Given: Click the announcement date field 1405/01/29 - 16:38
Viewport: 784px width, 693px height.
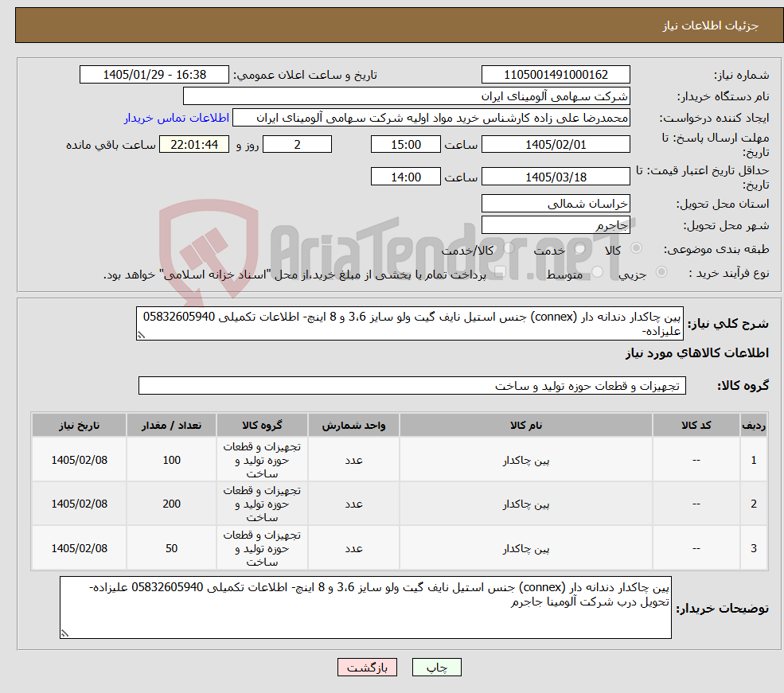Looking at the screenshot, I should coord(154,75).
